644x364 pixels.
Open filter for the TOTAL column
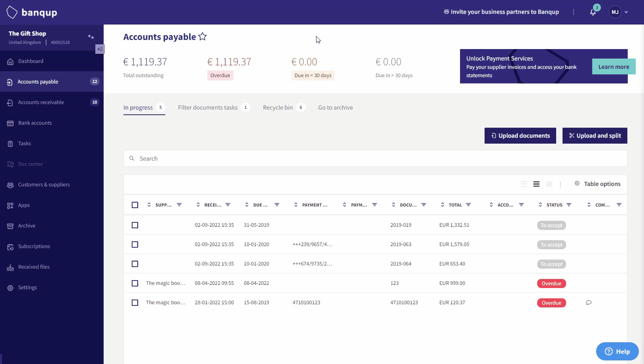click(x=468, y=205)
